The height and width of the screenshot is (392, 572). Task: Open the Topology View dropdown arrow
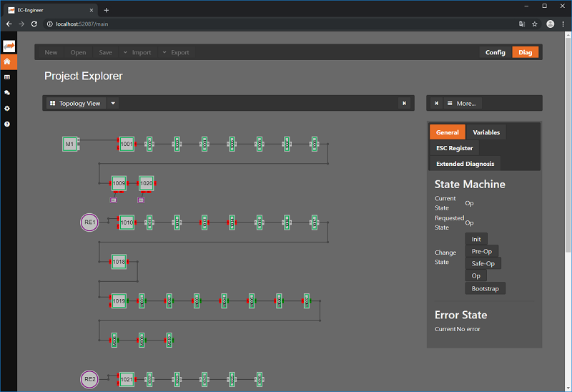coord(113,103)
